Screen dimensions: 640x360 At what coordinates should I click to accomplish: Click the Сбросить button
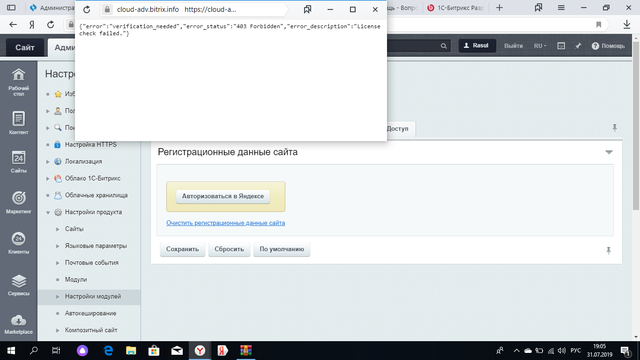[x=229, y=249]
